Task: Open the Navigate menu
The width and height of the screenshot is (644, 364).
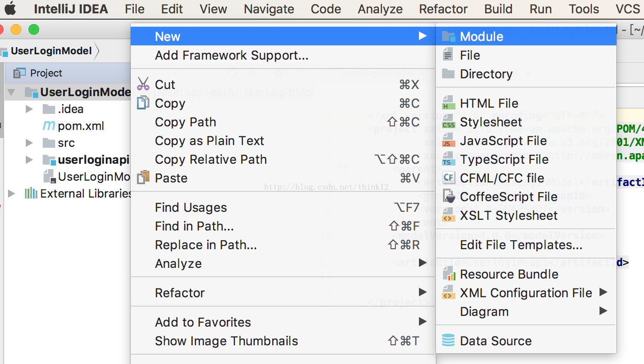Action: [x=269, y=9]
